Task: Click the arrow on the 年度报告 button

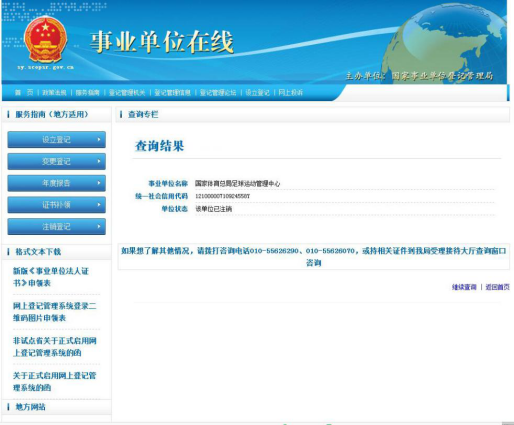Action: point(99,183)
